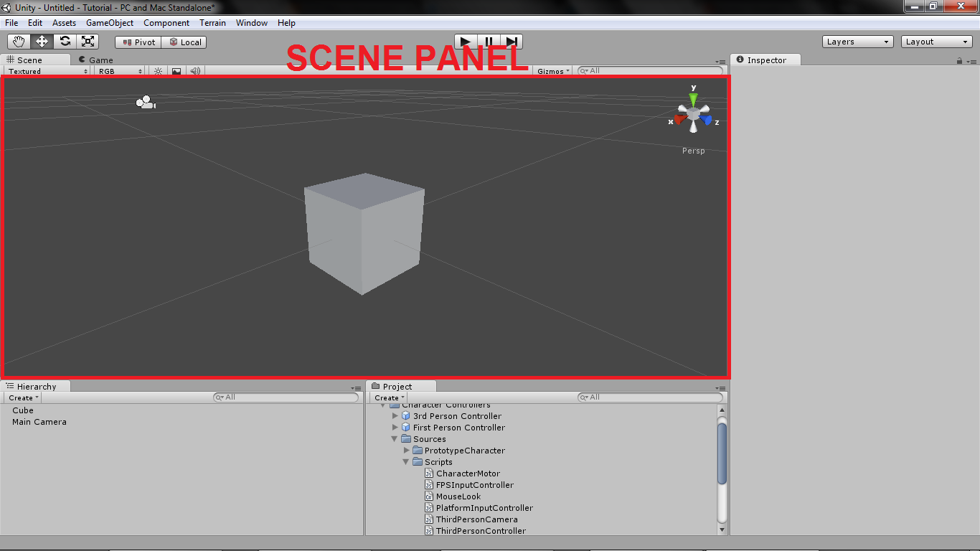Image resolution: width=980 pixels, height=551 pixels.
Task: Toggle scene audio
Action: [x=194, y=70]
